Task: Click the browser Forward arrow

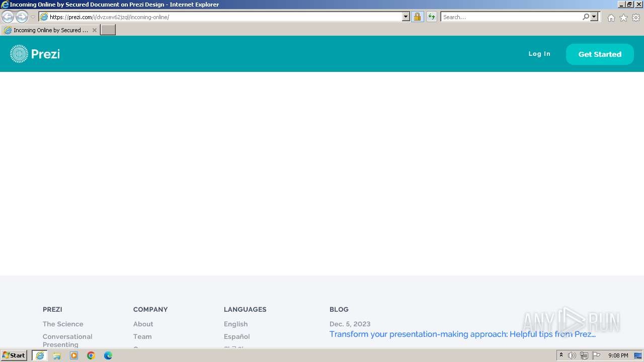Action: [x=22, y=17]
